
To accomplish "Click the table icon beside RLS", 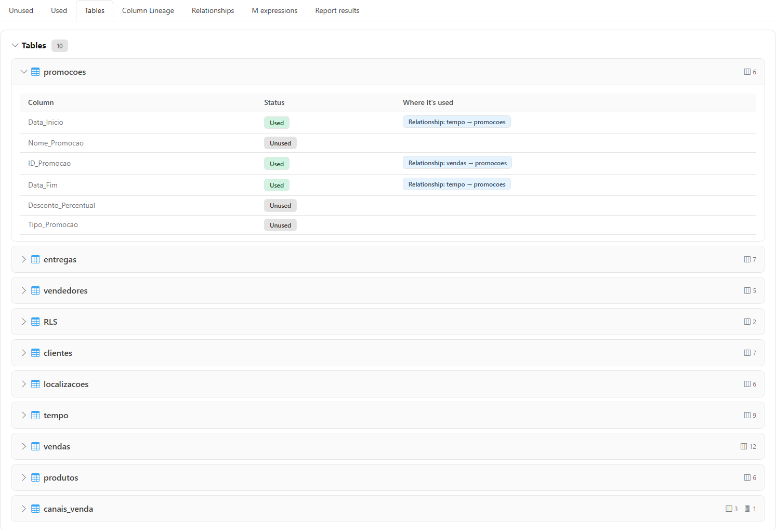I will pos(35,322).
